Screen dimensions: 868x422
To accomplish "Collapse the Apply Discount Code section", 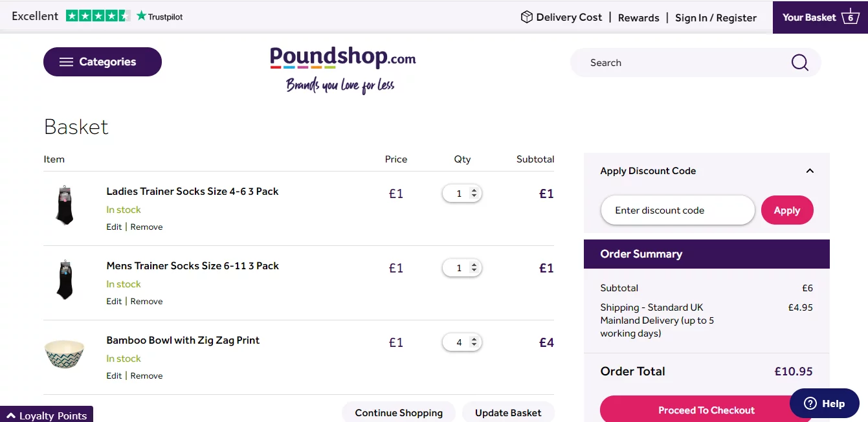I will (810, 171).
